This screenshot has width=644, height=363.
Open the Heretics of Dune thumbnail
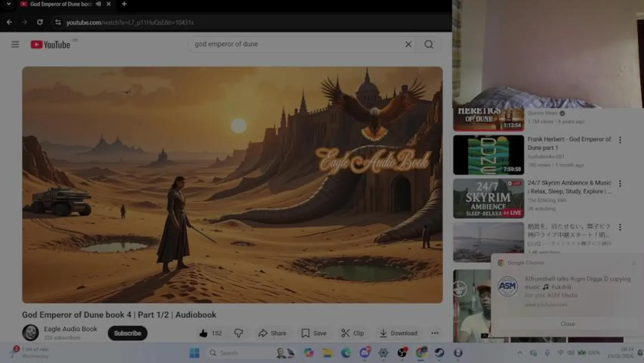tap(488, 119)
